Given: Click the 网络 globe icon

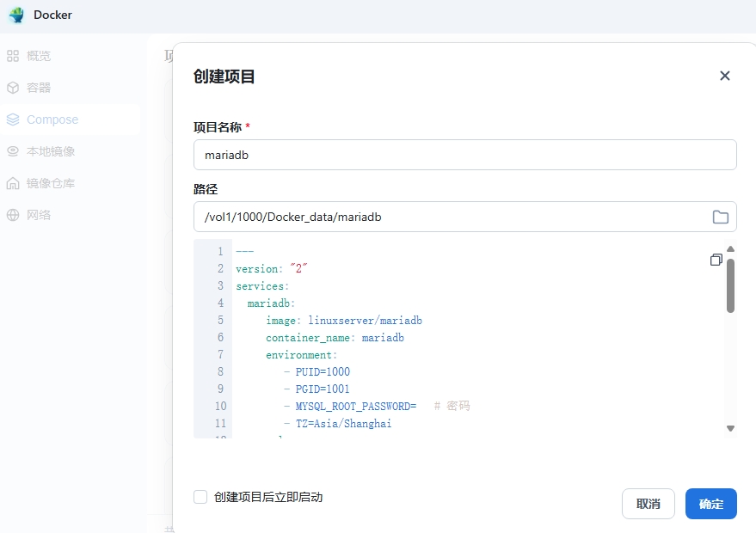Looking at the screenshot, I should pos(13,215).
